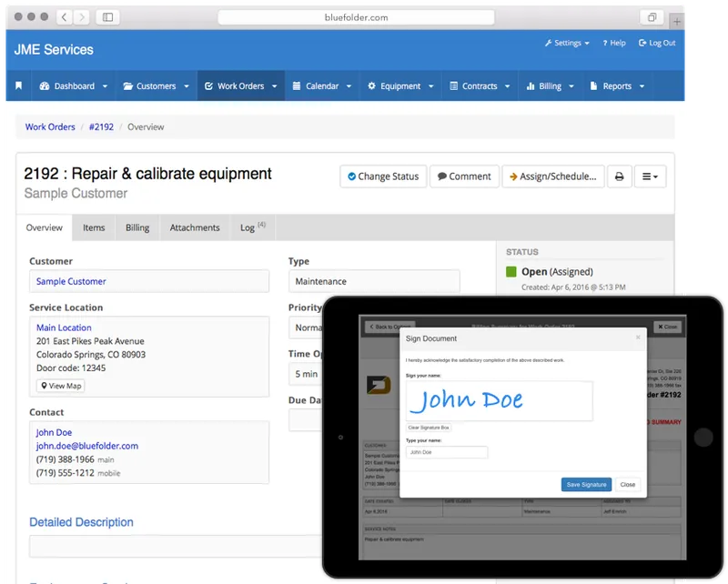Screen dimensions: 728x584
Task: Click the browser back arrow
Action: coord(64,17)
